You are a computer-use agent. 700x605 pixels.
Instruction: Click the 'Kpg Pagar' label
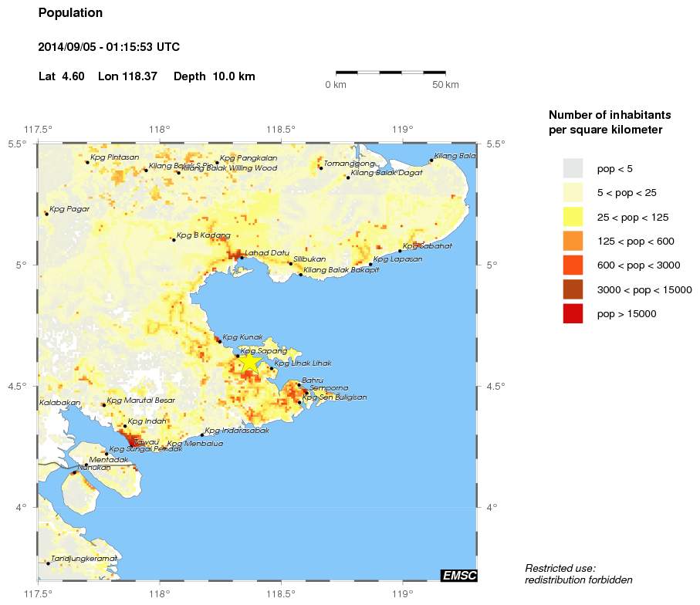tap(69, 209)
